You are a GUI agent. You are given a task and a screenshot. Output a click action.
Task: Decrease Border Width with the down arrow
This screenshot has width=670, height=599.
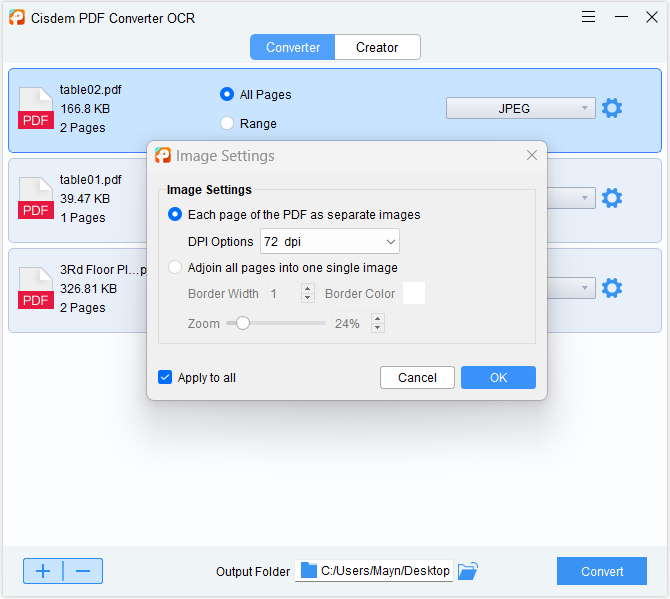point(308,298)
